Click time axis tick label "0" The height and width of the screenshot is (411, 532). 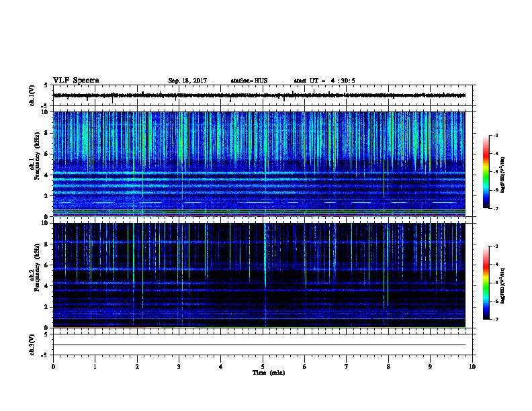coord(53,367)
